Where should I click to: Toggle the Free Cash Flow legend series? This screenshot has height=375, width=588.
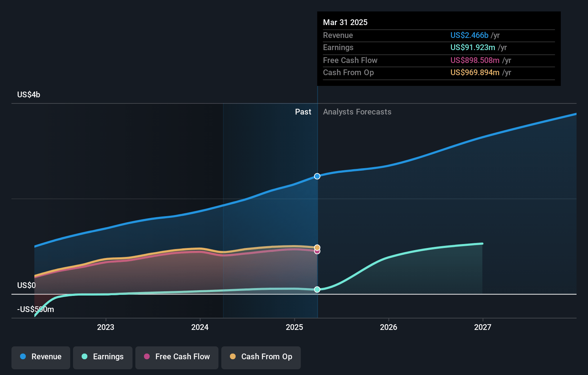pyautogui.click(x=177, y=357)
